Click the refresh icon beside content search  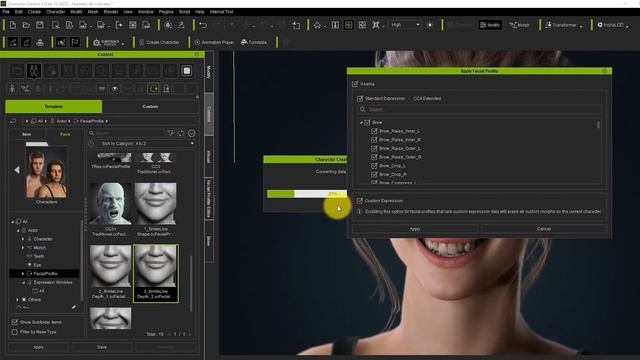pyautogui.click(x=181, y=133)
